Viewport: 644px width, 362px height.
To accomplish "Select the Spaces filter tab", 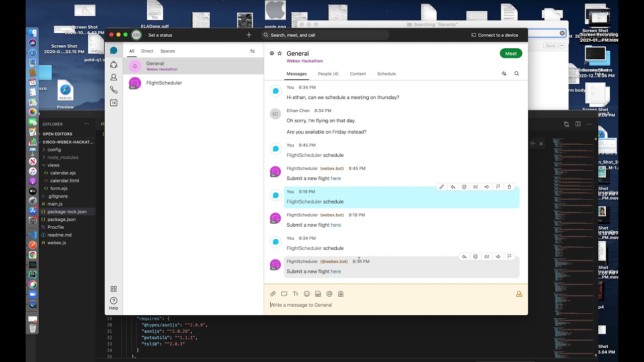I will click(x=168, y=51).
